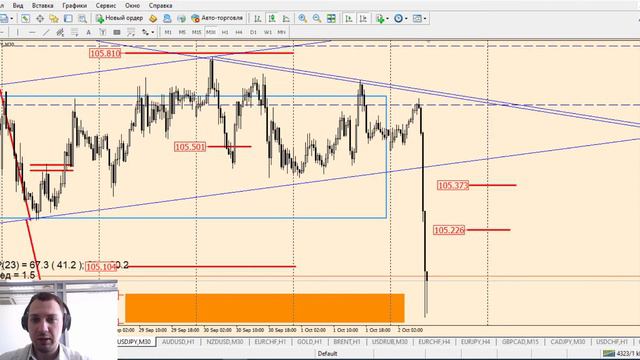Toggle the Terminal panel icon
The height and width of the screenshot is (360, 640).
tap(68, 18)
